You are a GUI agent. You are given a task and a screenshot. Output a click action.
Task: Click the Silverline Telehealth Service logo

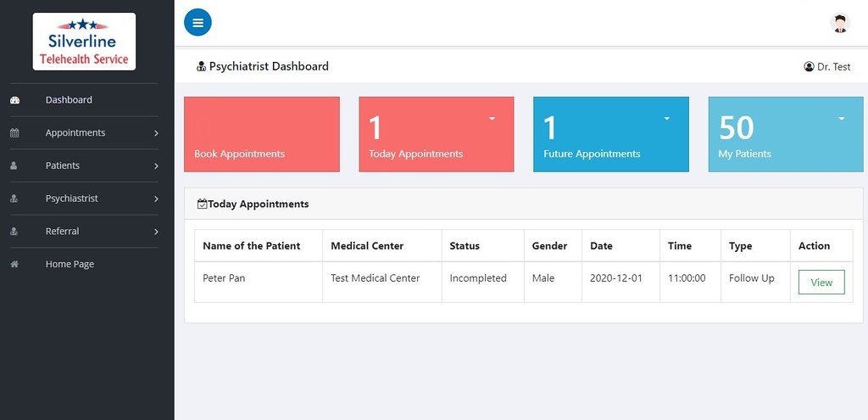click(84, 42)
